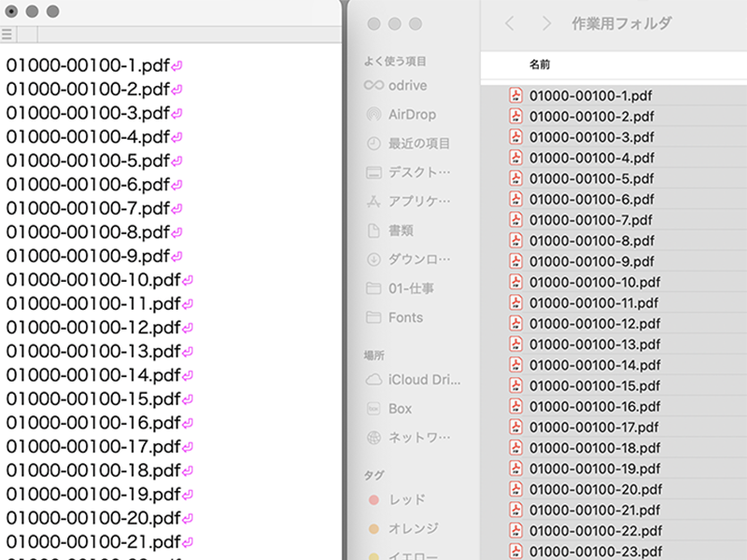Open the Fonts folder in sidebar
This screenshot has height=560, width=747.
click(x=405, y=317)
